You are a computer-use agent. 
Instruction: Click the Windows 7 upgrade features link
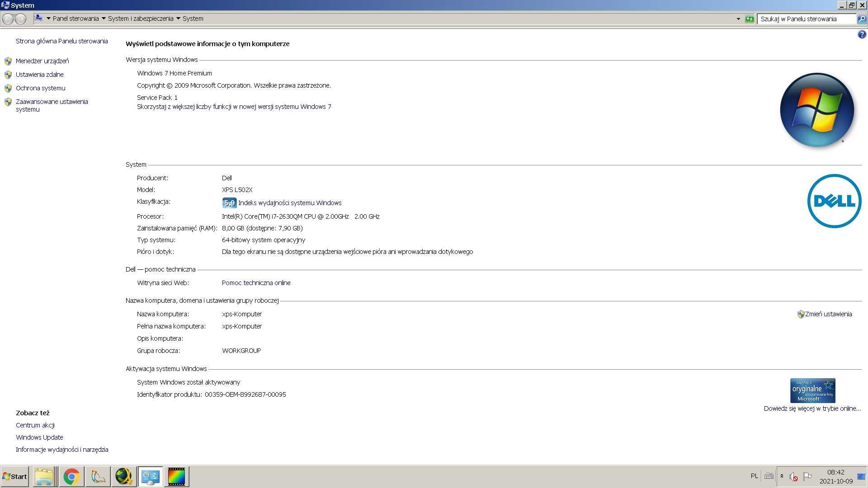pyautogui.click(x=234, y=107)
